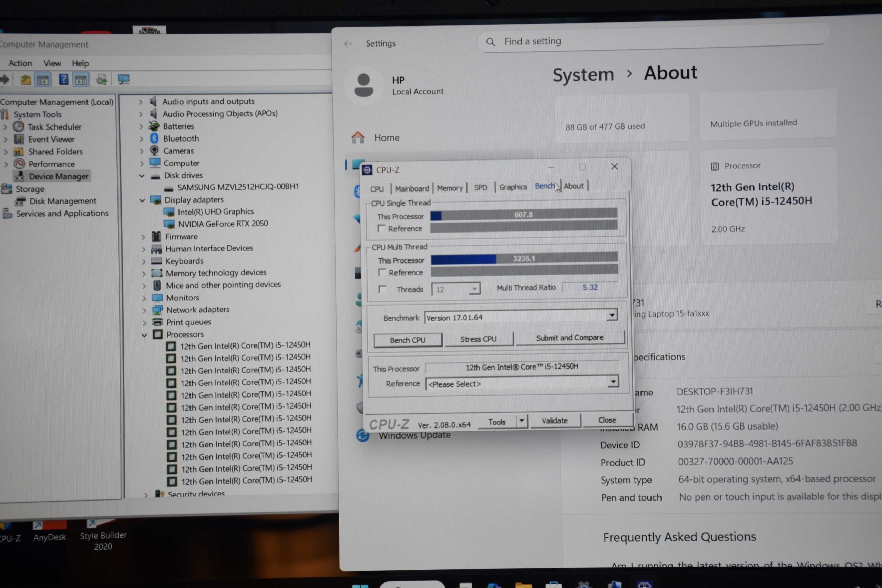
Task: Click the Validate button in CPU-Z
Action: tap(555, 421)
